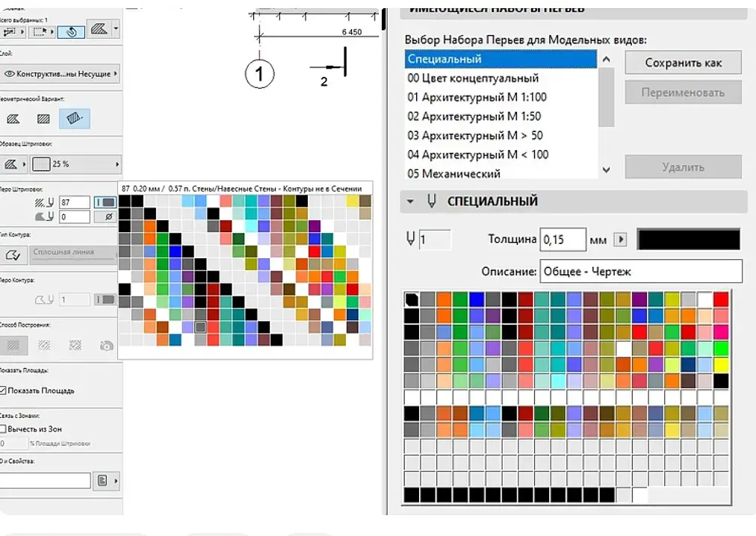The image size is (756, 536).
Task: Click the Переименовать button
Action: pyautogui.click(x=684, y=93)
